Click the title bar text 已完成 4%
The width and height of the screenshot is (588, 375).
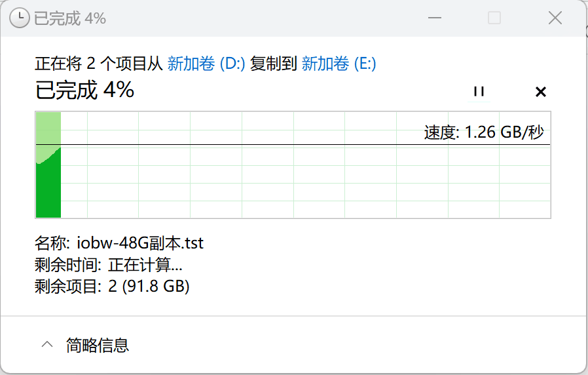70,18
